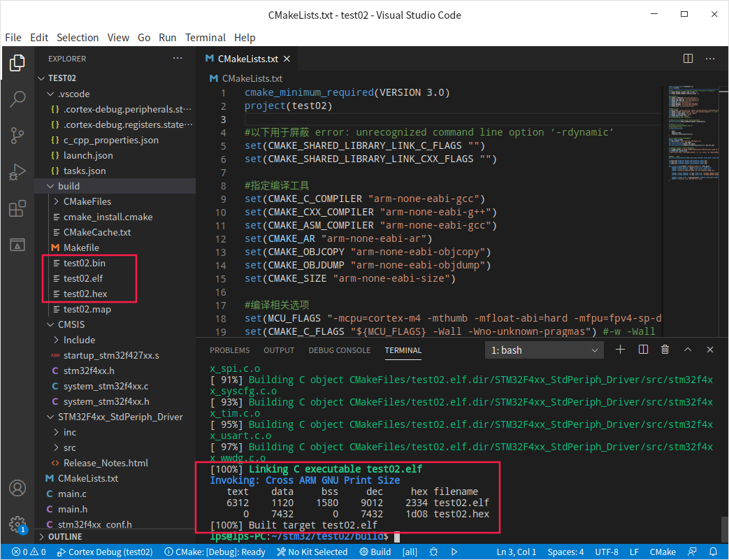Open the Terminal menu
Viewport: 729px width, 560px height.
pyautogui.click(x=205, y=37)
